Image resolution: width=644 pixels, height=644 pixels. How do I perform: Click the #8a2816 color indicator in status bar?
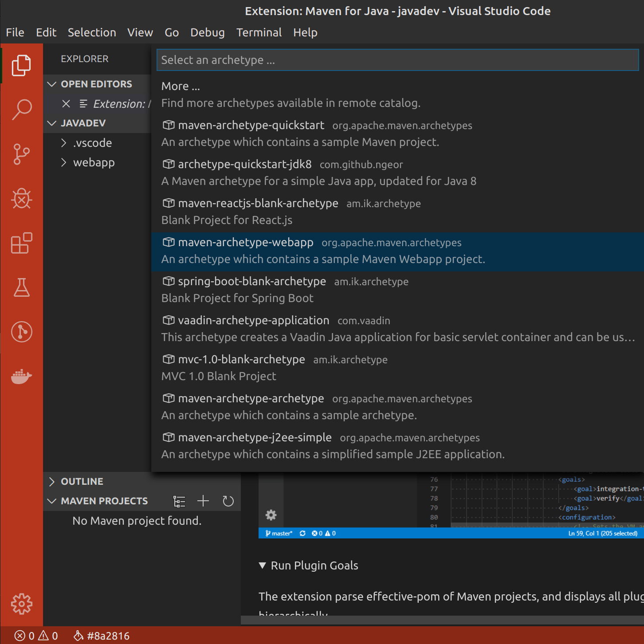pos(102,636)
